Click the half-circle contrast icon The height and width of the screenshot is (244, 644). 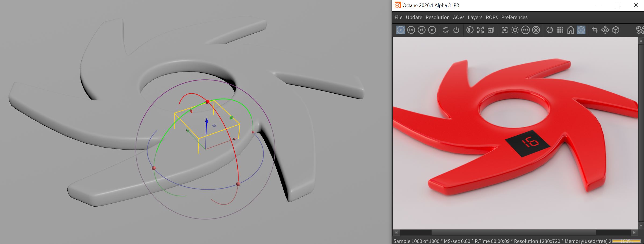click(470, 30)
